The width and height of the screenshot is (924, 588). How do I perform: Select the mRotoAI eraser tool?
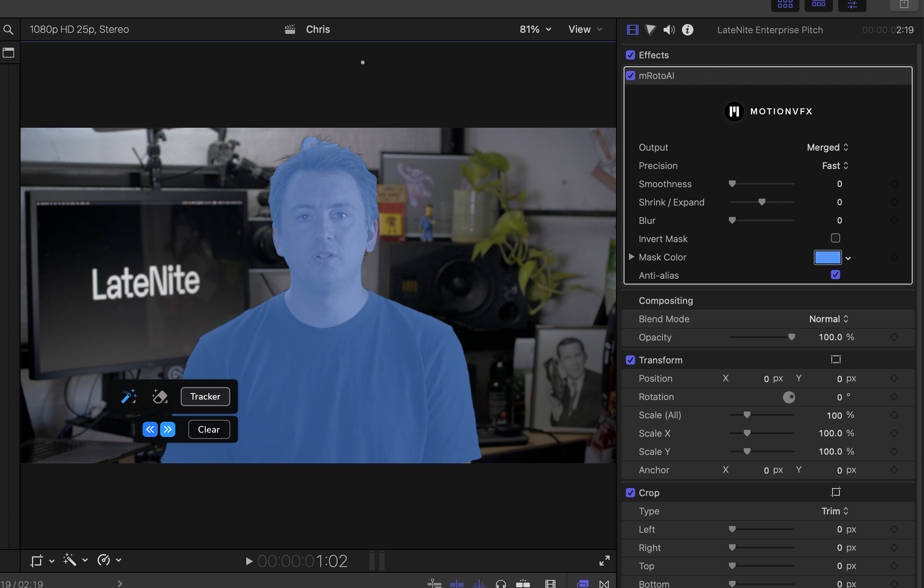(160, 396)
